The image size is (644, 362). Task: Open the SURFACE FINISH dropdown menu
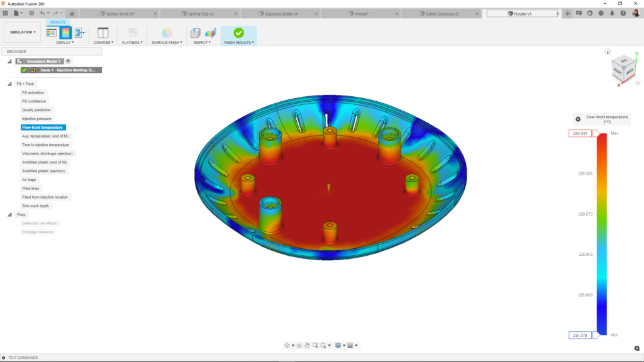pyautogui.click(x=167, y=43)
